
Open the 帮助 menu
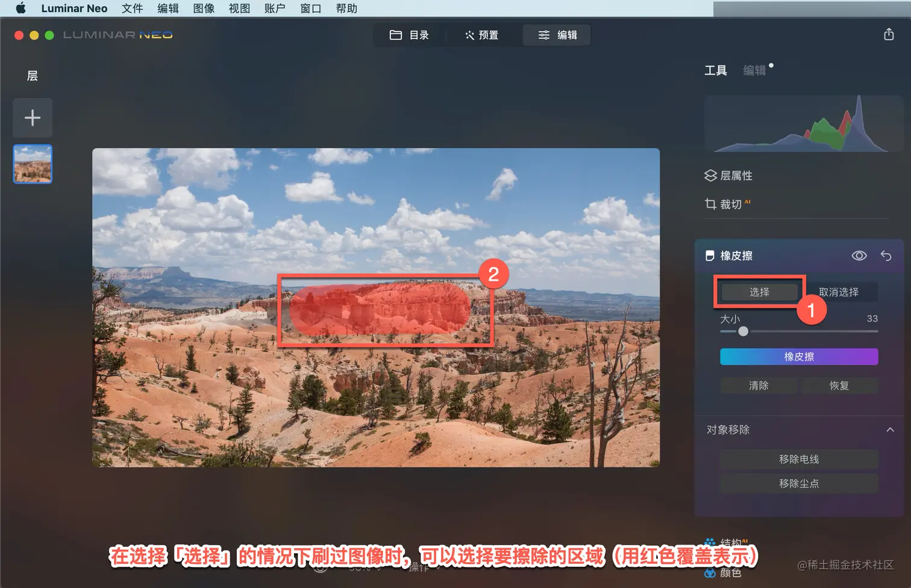tap(346, 8)
